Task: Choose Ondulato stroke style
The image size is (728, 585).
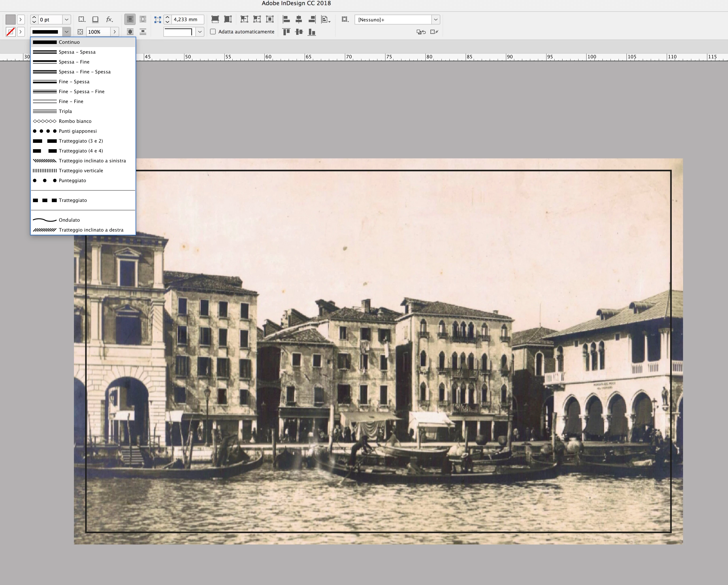Action: [69, 220]
